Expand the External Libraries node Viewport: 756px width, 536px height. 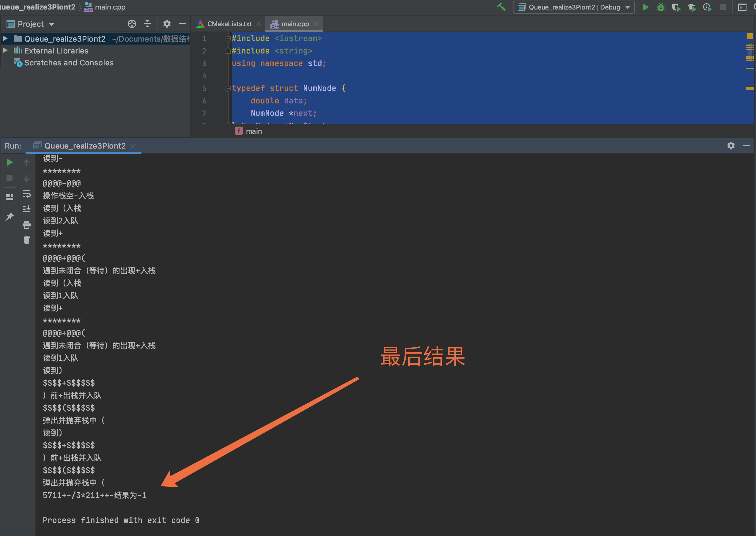click(x=5, y=51)
